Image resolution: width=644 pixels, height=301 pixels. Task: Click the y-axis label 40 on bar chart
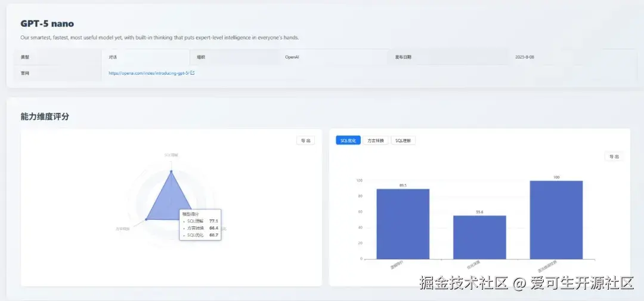click(360, 228)
